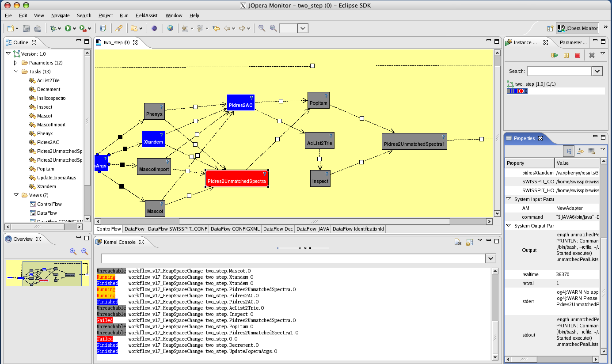612x364 pixels.
Task: Select MascotImport in the Outline tree
Action: click(51, 125)
